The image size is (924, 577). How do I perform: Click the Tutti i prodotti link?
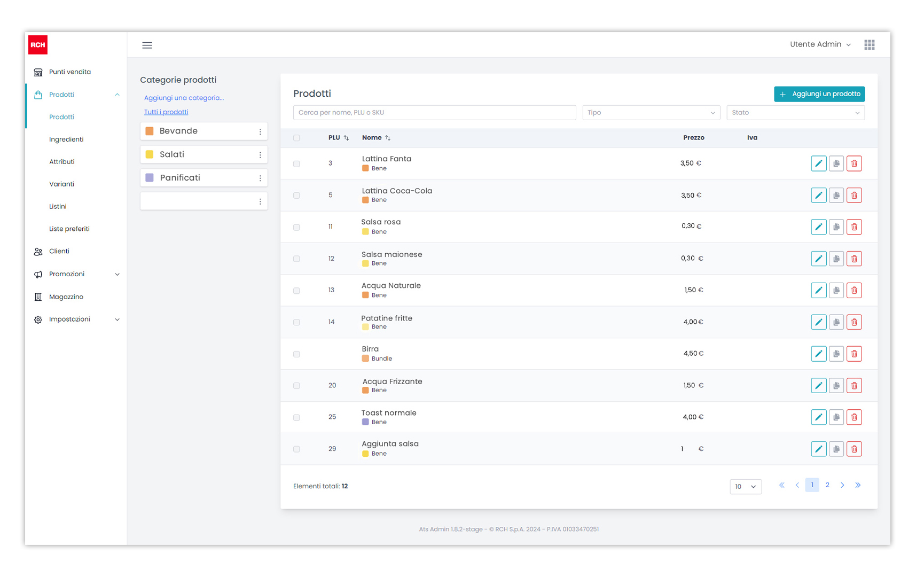tap(166, 112)
